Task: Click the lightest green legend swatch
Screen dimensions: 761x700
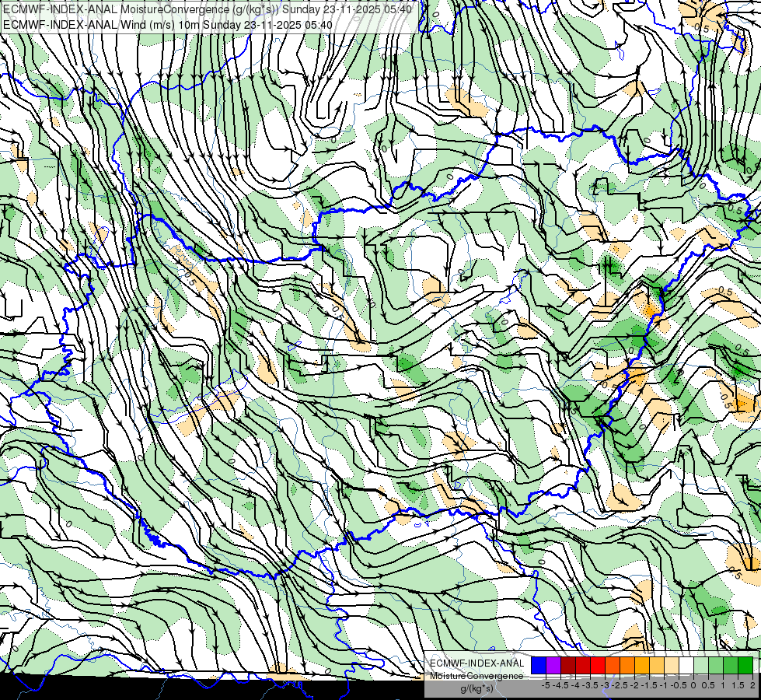Action: (x=701, y=666)
